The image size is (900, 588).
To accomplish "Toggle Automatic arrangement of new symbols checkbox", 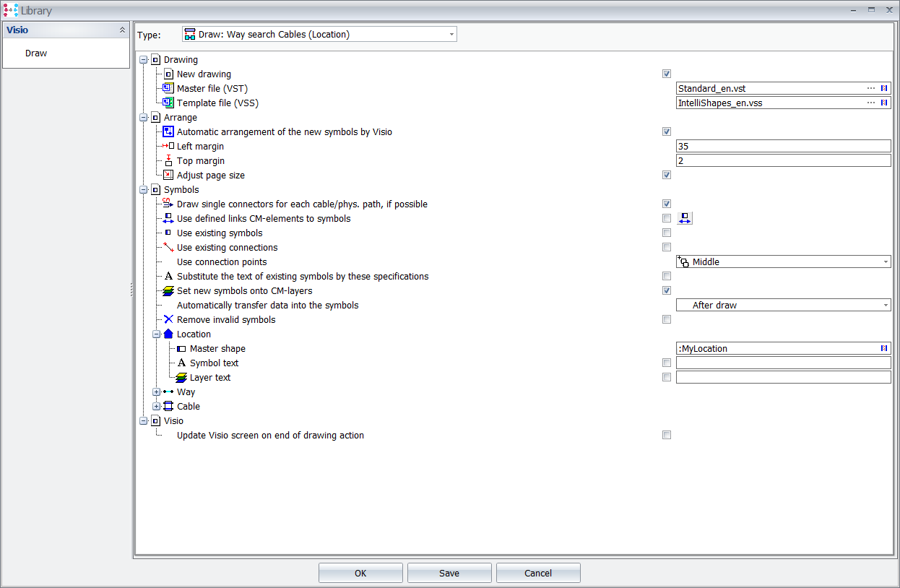I will (x=667, y=131).
